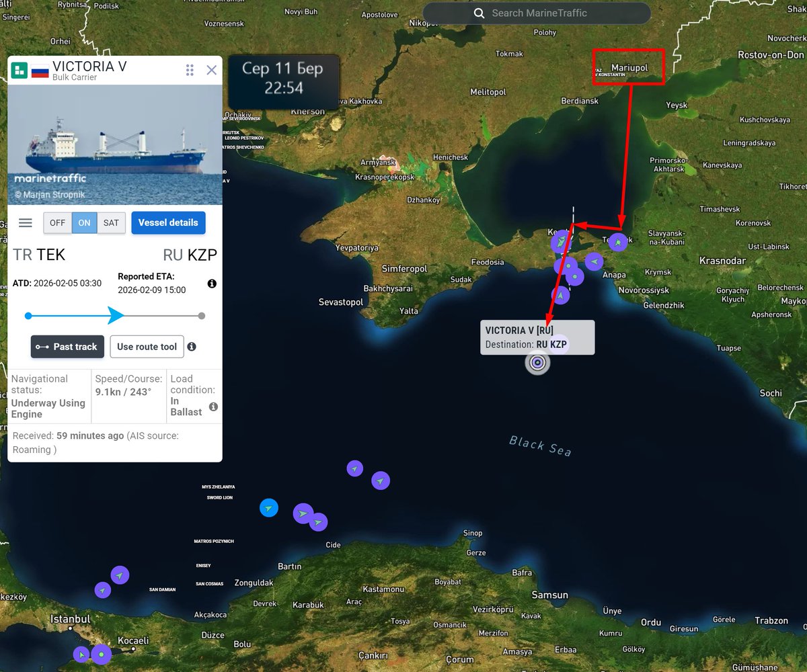Switch the track display to OFF
This screenshot has width=807, height=672.
click(58, 223)
